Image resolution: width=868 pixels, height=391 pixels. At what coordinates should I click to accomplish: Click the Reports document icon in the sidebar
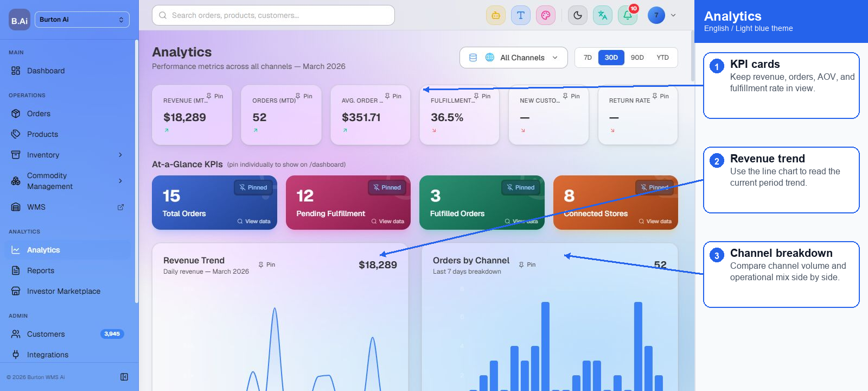coord(16,270)
